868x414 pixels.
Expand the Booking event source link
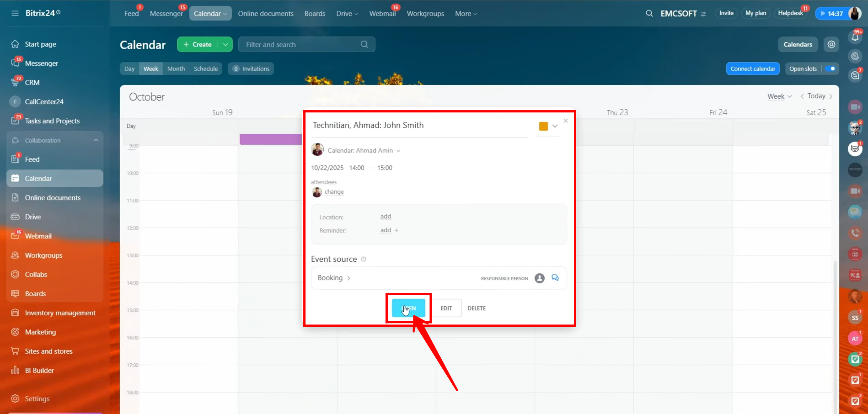point(334,278)
